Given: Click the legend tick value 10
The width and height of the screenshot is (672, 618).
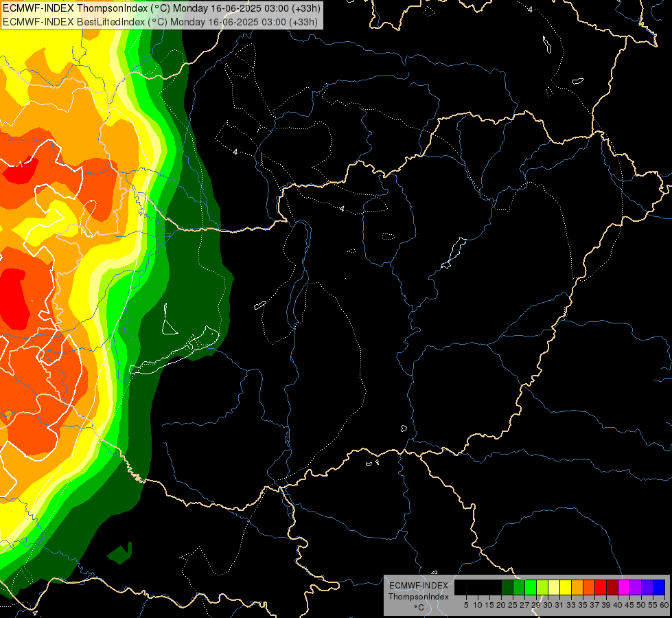Looking at the screenshot, I should pos(478,605).
